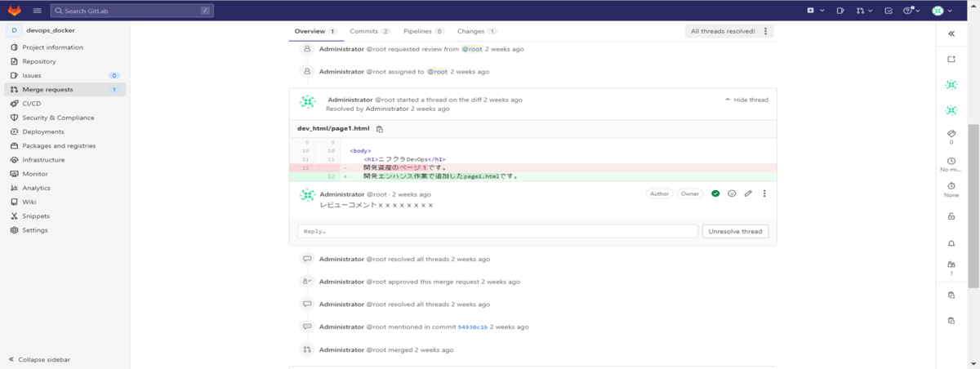This screenshot has width=980, height=369.
Task: Click the lock merge request icon
Action: point(951,216)
